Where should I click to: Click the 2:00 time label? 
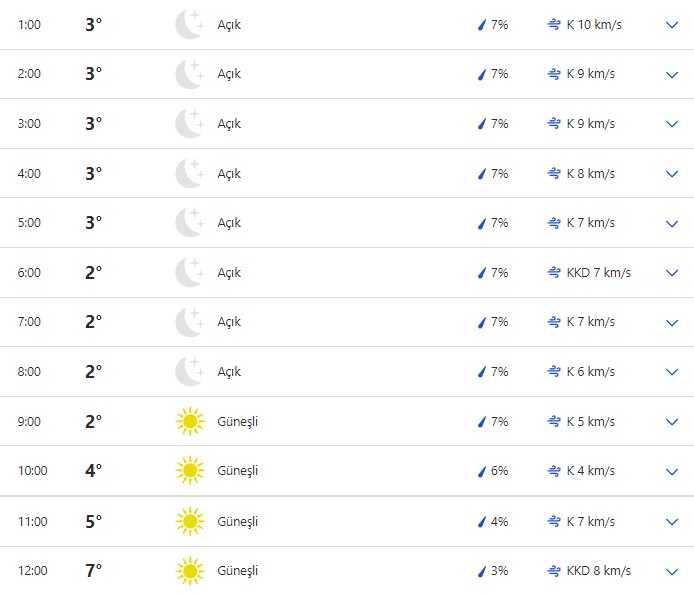pyautogui.click(x=29, y=74)
